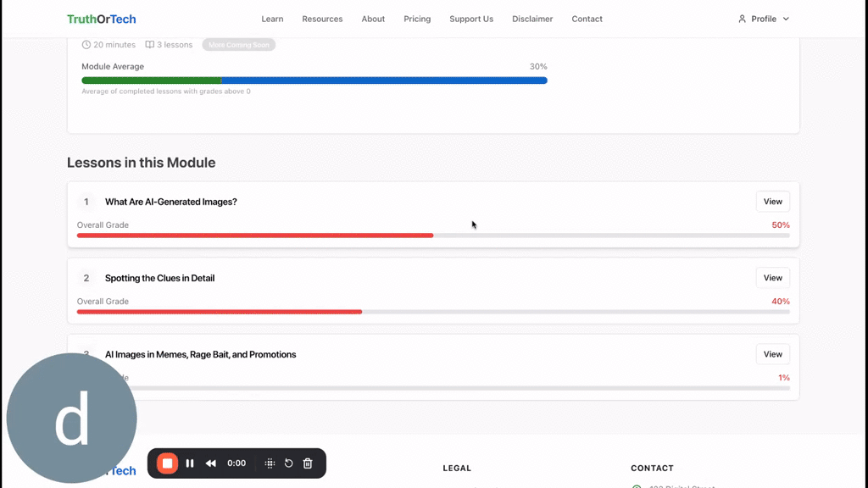Image resolution: width=868 pixels, height=488 pixels.
Task: Click the LEGAL footer heading
Action: (457, 468)
